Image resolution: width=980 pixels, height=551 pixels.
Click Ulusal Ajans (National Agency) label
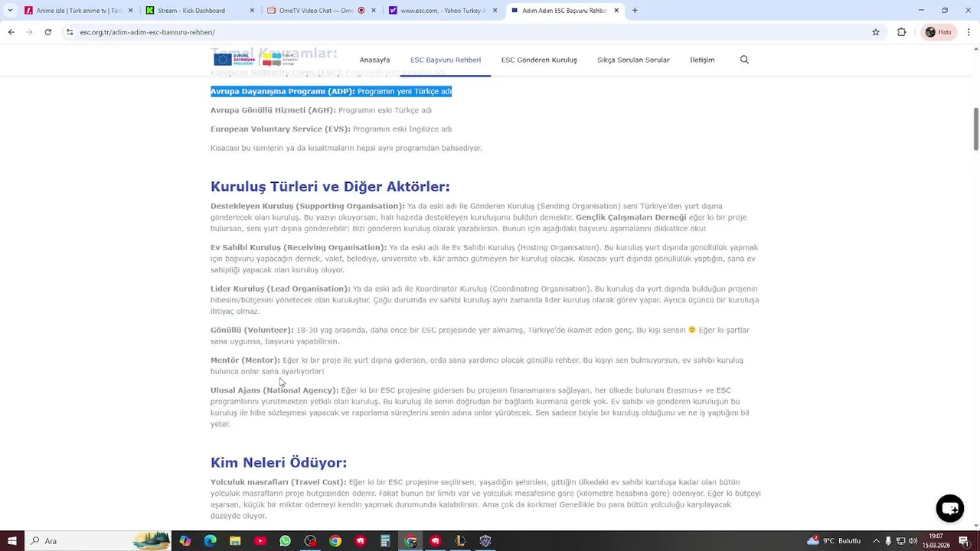tap(274, 390)
